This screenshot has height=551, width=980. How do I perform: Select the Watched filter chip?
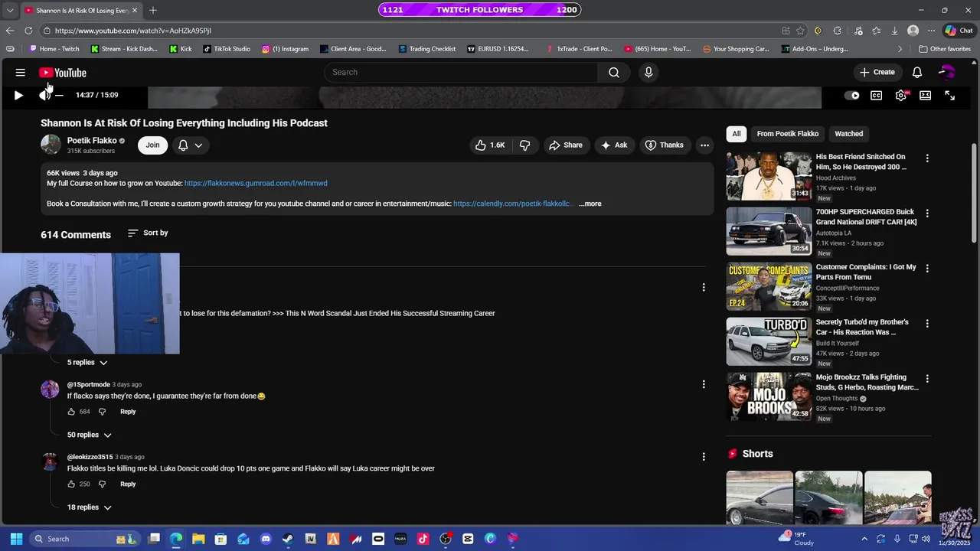pyautogui.click(x=848, y=134)
